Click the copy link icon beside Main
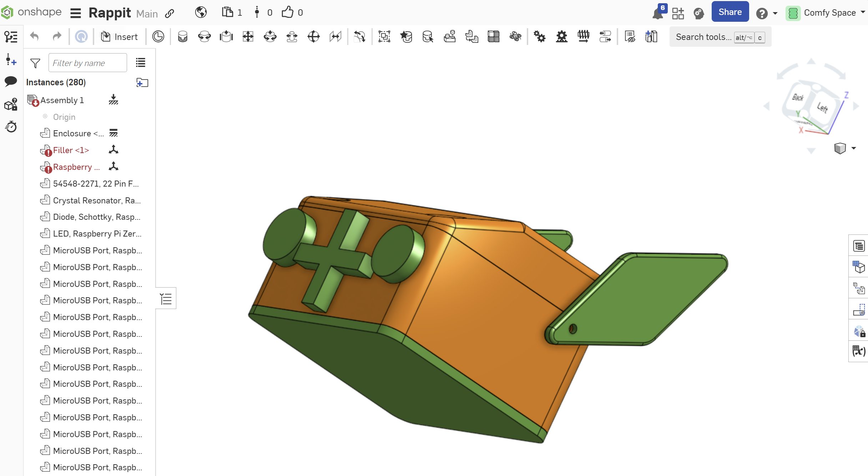The height and width of the screenshot is (476, 868). point(170,14)
